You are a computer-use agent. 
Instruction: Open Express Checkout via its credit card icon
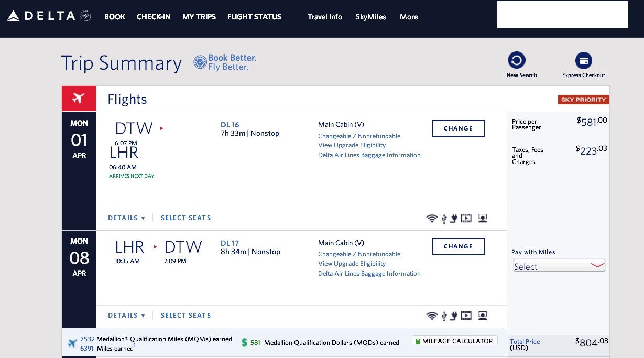click(583, 60)
